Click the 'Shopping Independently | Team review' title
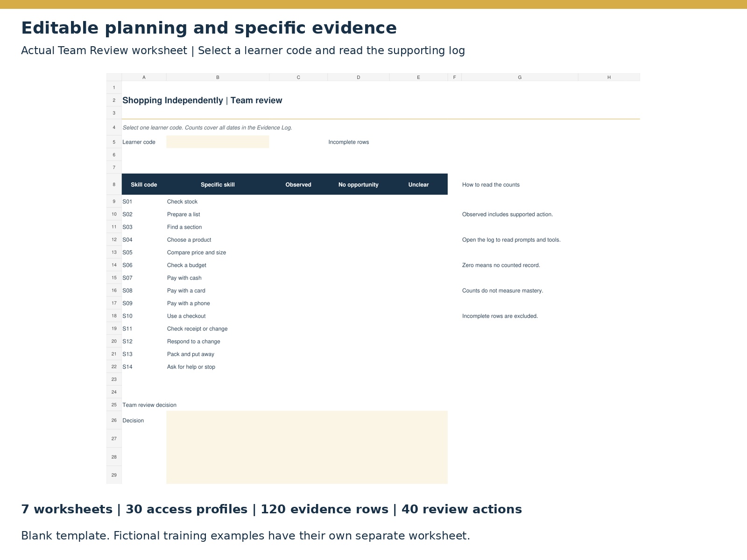Screen dimensions: 747x560 click(202, 100)
